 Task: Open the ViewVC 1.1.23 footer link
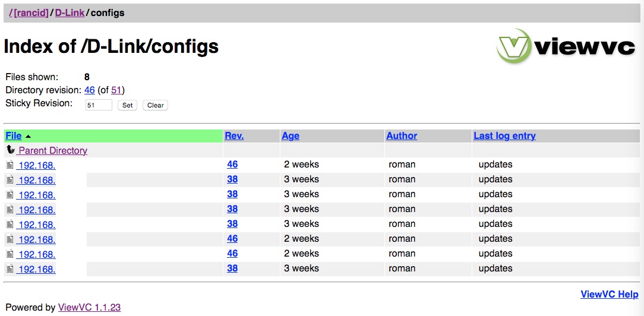(x=89, y=307)
